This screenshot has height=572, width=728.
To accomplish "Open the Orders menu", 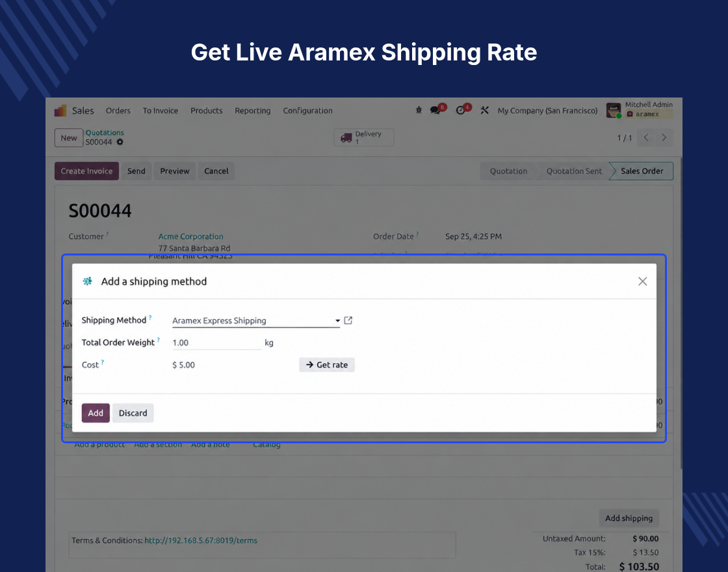I will pos(118,110).
